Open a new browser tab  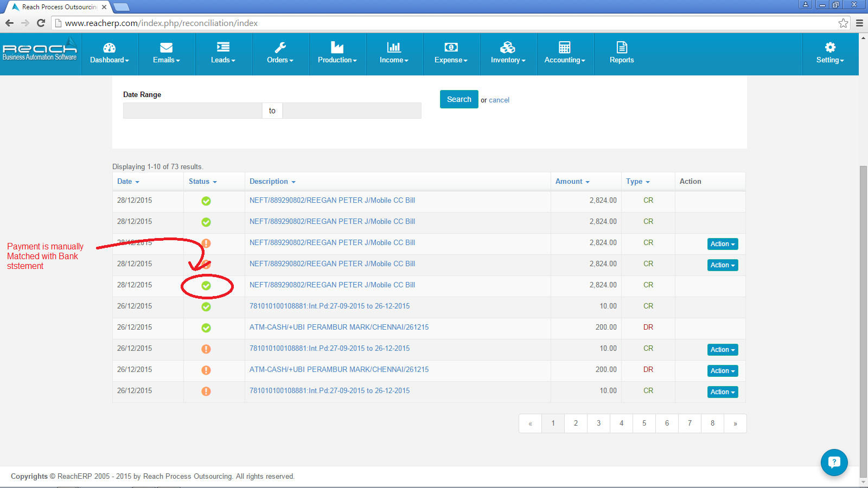pyautogui.click(x=122, y=7)
